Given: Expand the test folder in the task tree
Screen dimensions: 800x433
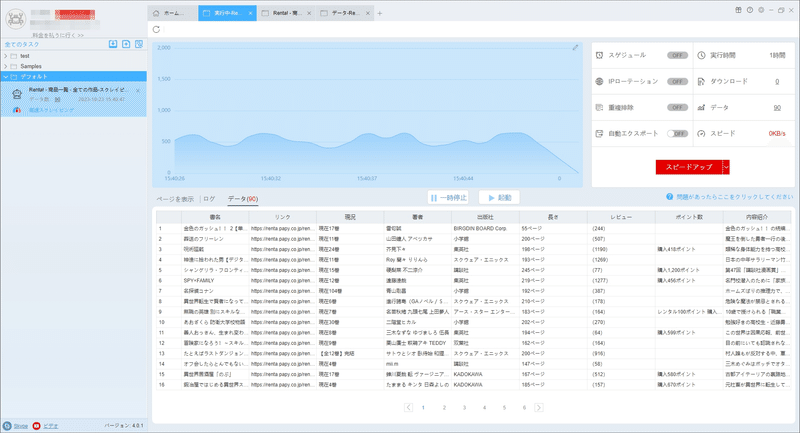Looking at the screenshot, I should point(6,56).
